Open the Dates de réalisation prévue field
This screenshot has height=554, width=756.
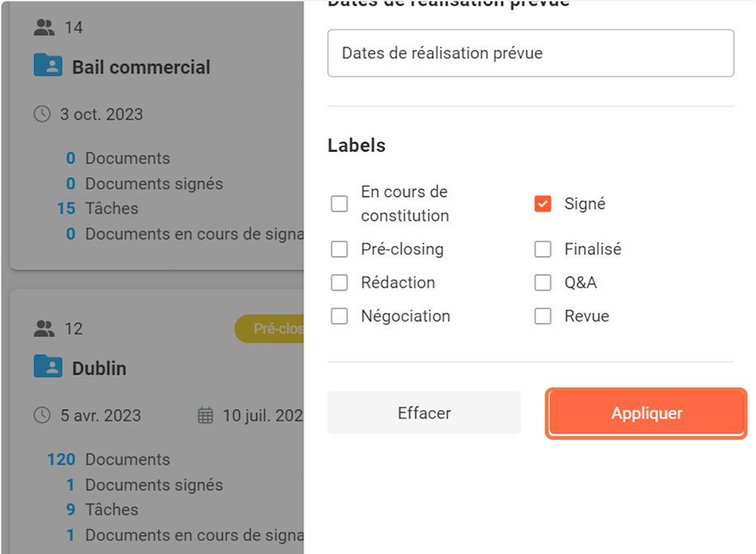click(530, 53)
